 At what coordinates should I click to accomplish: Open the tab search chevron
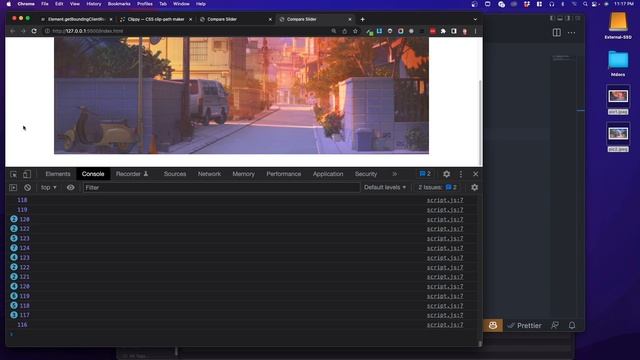coord(475,19)
